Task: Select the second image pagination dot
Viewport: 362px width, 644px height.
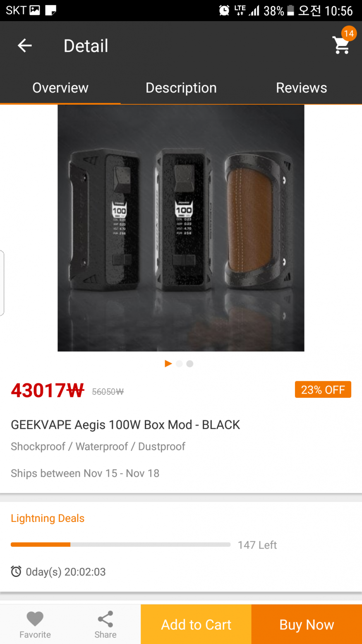Action: click(x=179, y=364)
